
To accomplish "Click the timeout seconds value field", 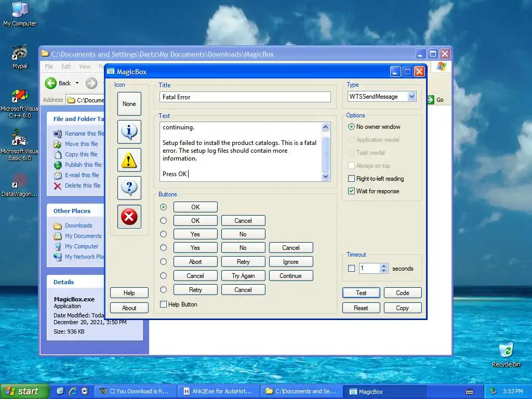I will [369, 269].
